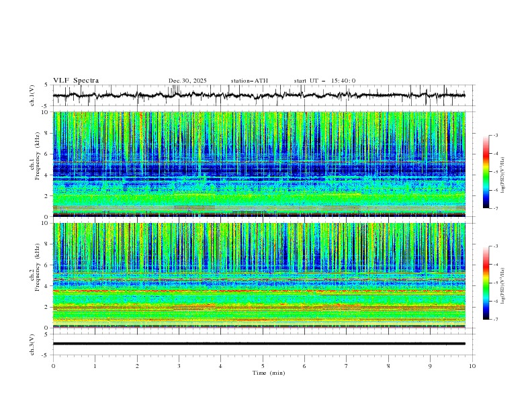The image size is (532, 411).
Task: Click the ch.1 spectrogram panel
Action: click(259, 164)
